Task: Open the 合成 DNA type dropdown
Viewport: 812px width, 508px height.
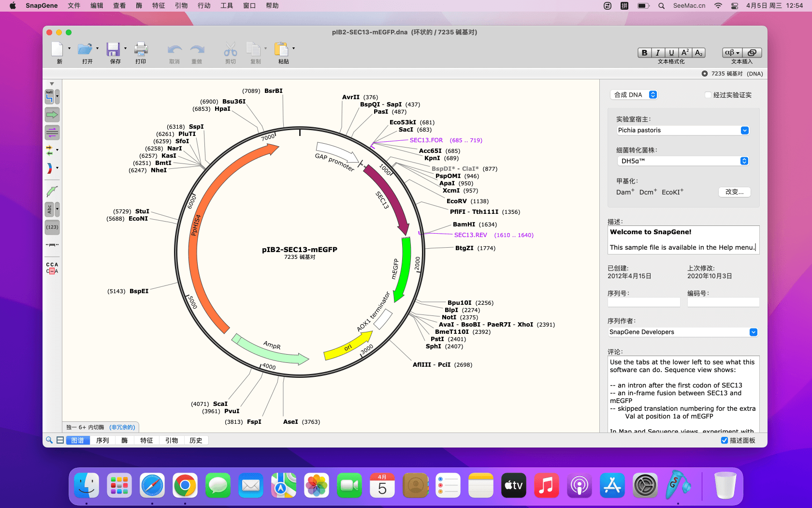Action: click(635, 95)
